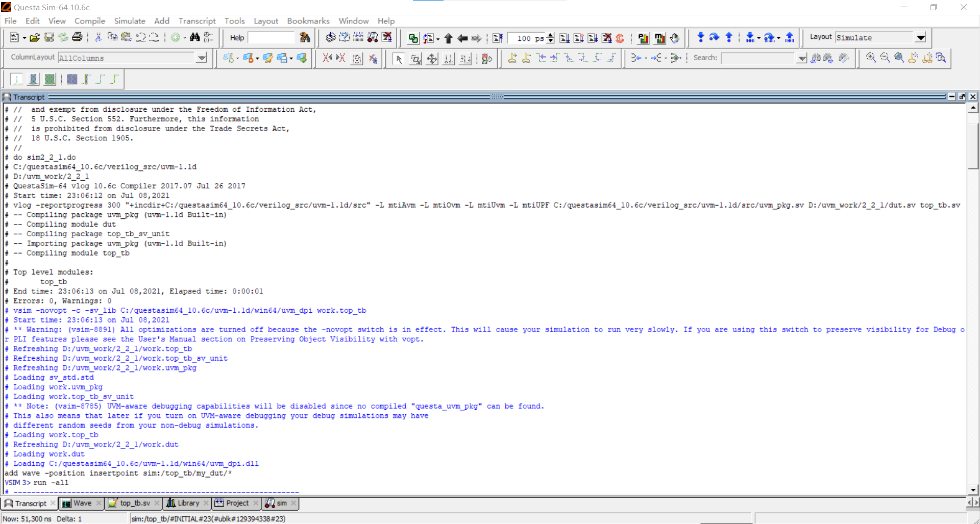Open the Layout dropdown showing Simulate
This screenshot has width=980, height=524.
(920, 37)
